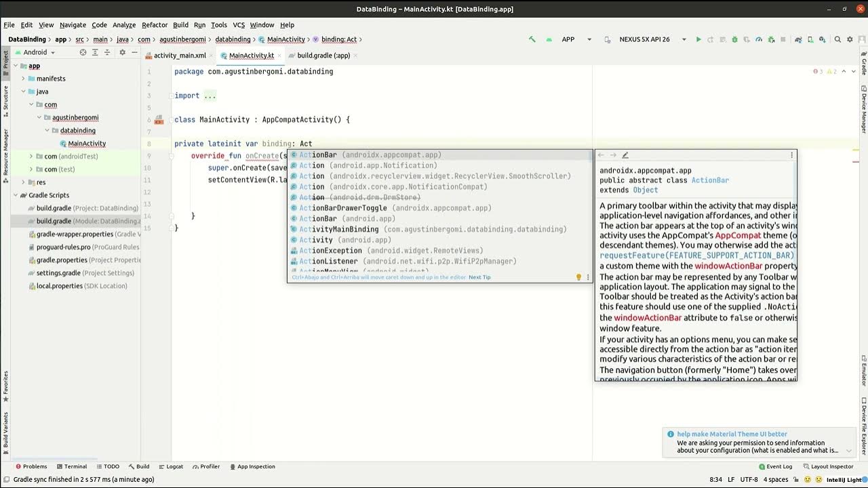Click Expand All icon in Project panel
Viewport: 868px width, 488px height.
pyautogui.click(x=96, y=52)
